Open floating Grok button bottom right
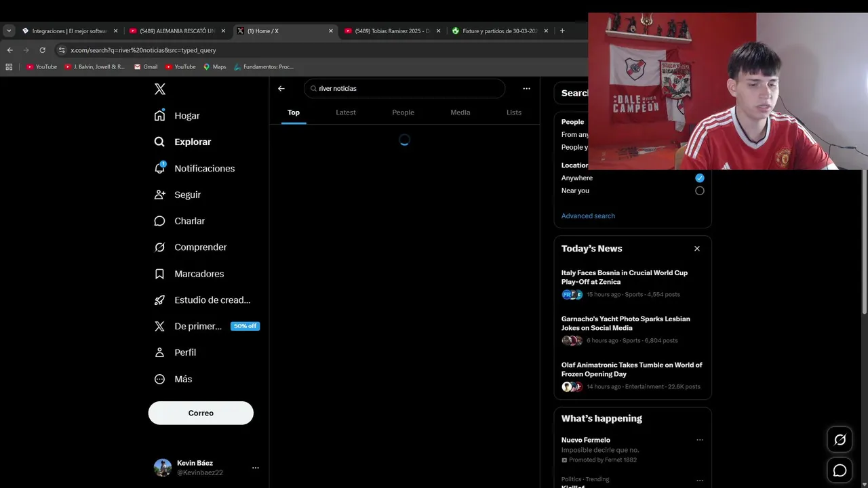This screenshot has width=868, height=488. [840, 440]
